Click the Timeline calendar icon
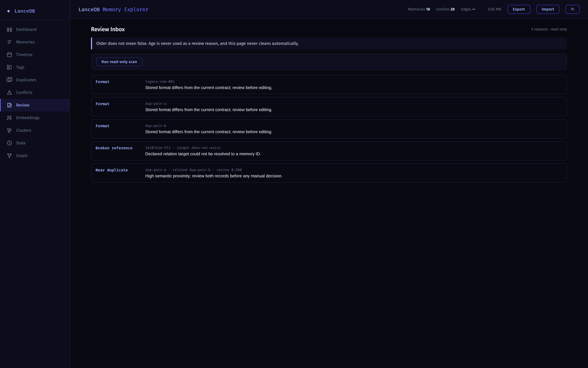This screenshot has width=588, height=368. pyautogui.click(x=9, y=55)
